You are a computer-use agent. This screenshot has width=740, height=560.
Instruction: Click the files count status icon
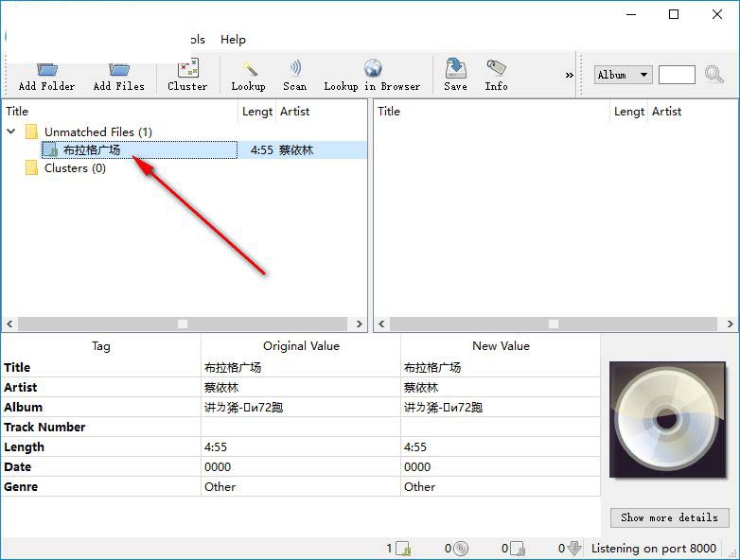click(403, 549)
